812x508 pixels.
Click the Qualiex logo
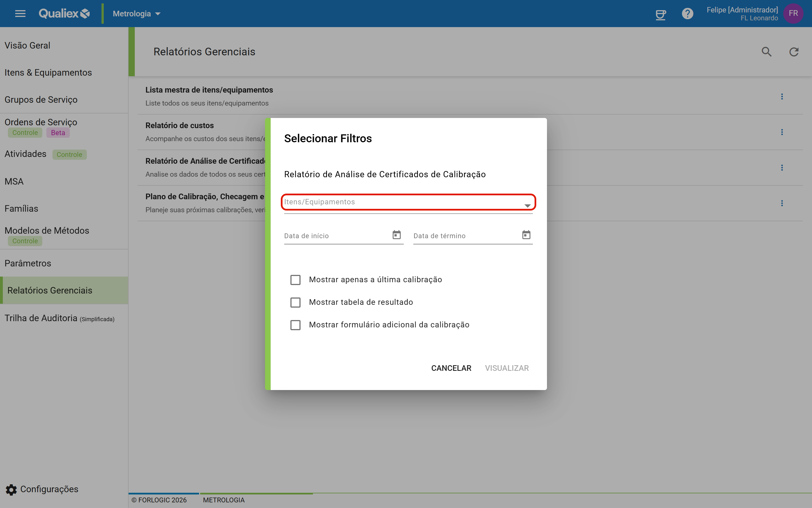(64, 14)
